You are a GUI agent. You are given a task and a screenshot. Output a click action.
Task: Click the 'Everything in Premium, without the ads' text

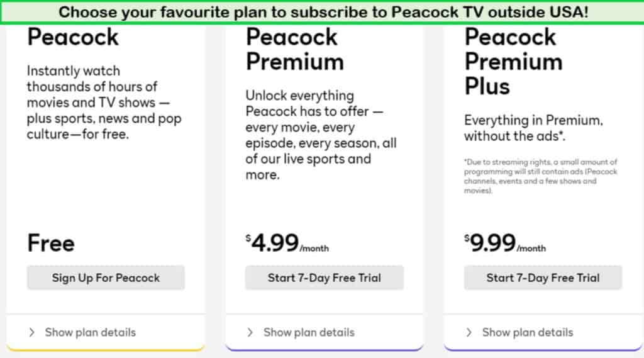533,128
